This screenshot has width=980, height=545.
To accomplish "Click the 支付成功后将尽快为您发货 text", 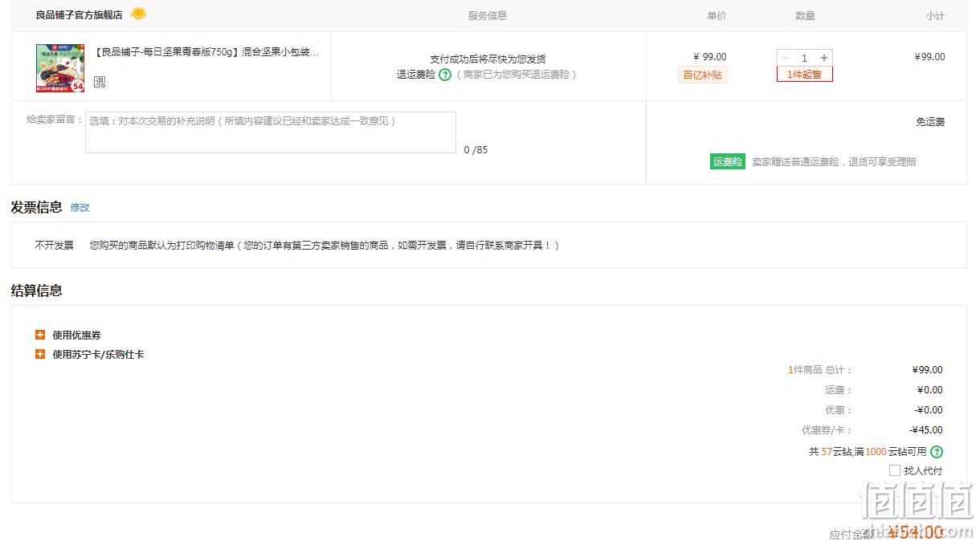I will pyautogui.click(x=488, y=59).
